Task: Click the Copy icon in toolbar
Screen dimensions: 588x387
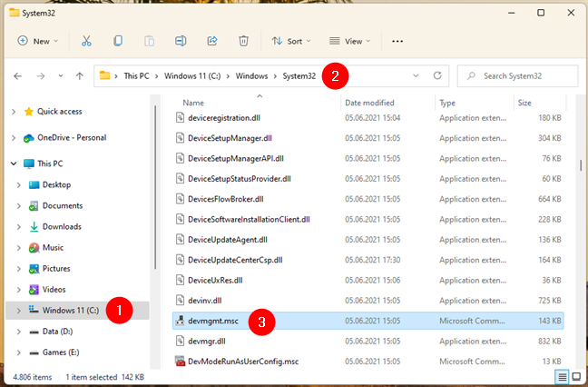Action: pos(118,41)
